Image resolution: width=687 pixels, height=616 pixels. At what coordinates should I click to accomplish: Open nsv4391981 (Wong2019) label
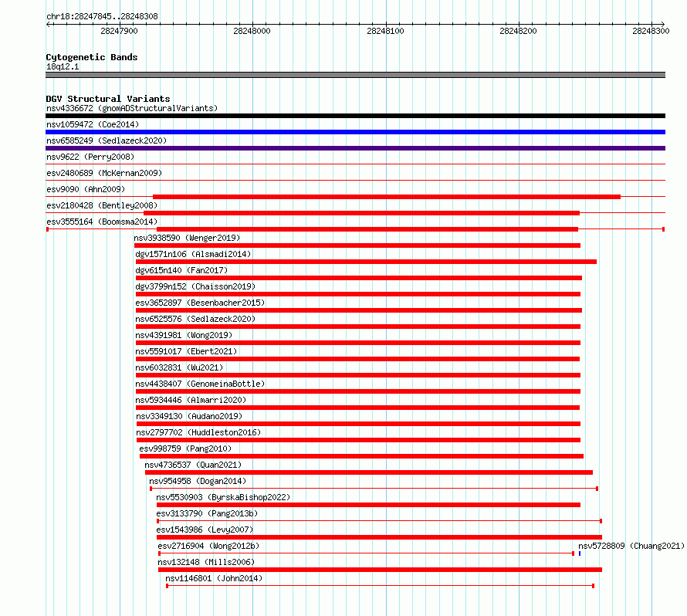[x=184, y=335]
